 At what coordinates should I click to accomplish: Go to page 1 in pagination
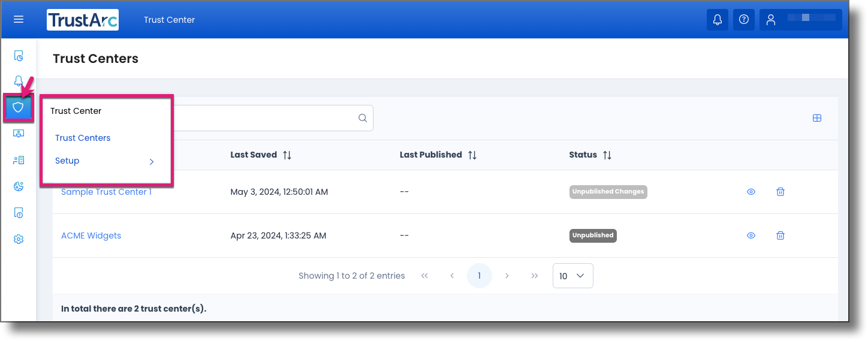click(479, 276)
